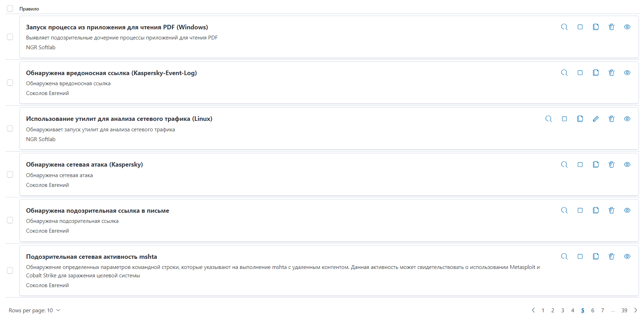The image size is (644, 321).
Task: Toggle eye icon on mshta activity rule
Action: pos(627,256)
